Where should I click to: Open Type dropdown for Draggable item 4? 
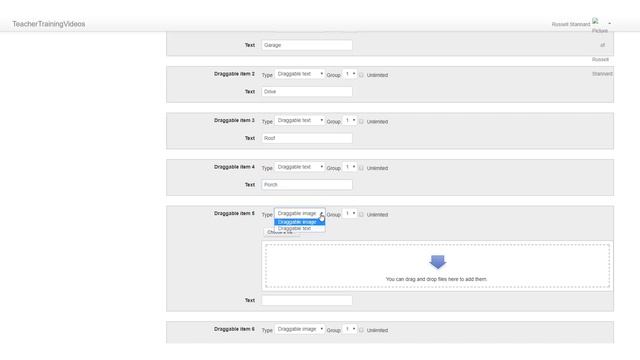(x=300, y=167)
